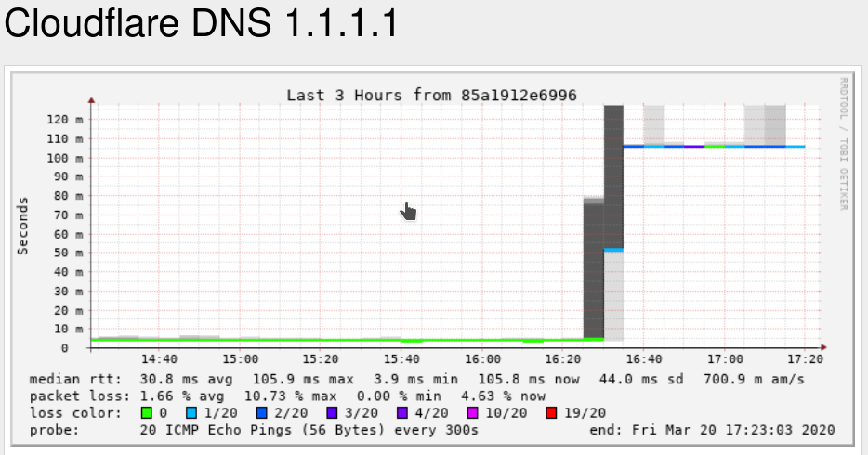The height and width of the screenshot is (455, 868).
Task: Click the '16:40' time axis label
Action: pyautogui.click(x=644, y=359)
